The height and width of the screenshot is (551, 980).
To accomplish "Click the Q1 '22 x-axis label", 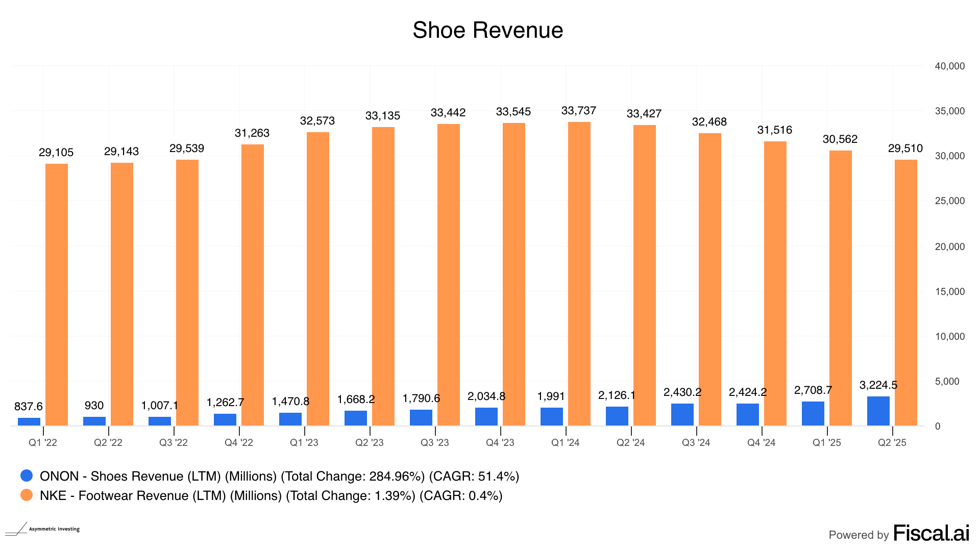I will click(x=43, y=442).
